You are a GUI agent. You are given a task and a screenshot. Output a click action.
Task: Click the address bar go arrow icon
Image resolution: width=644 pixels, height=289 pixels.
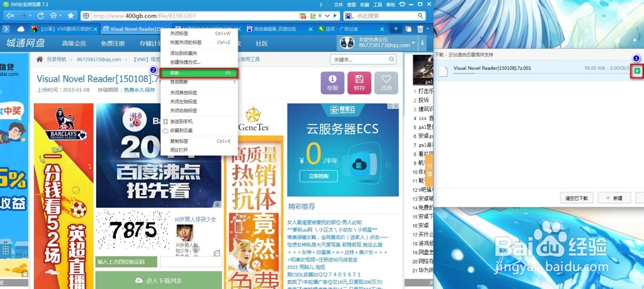click(335, 15)
